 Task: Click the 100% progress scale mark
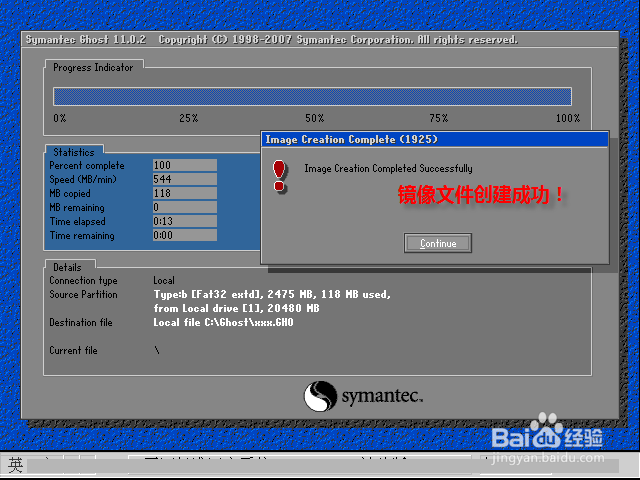tap(568, 118)
